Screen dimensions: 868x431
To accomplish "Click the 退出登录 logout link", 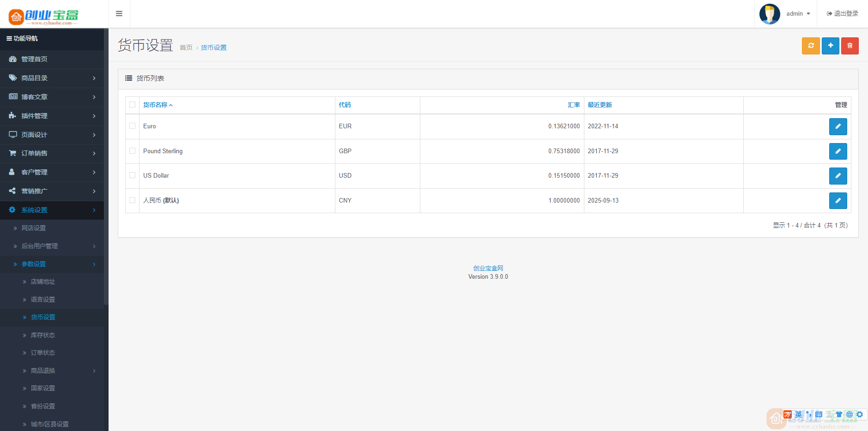I will 842,14.
